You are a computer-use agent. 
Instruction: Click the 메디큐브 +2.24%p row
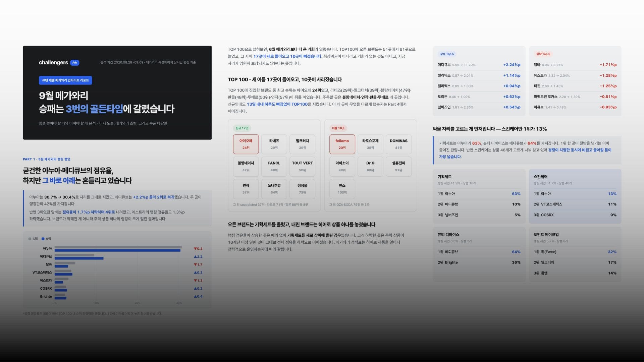[479, 65]
